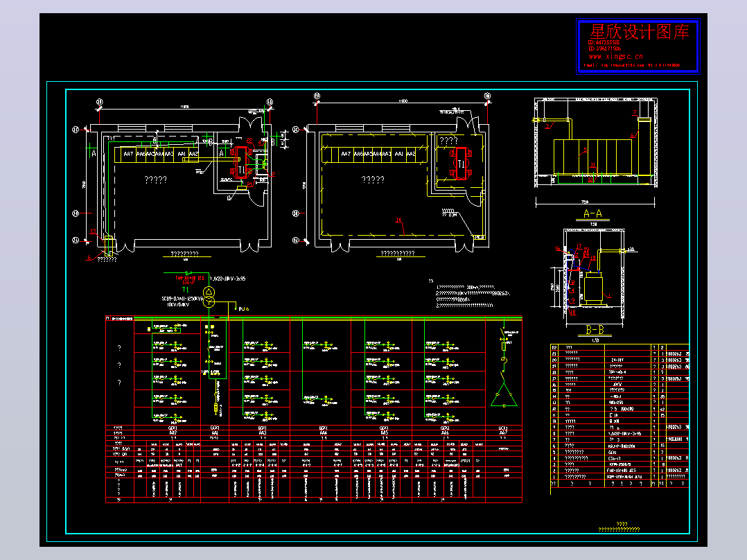The image size is (747, 560).
Task: Click the red "3" callout in section A-A
Action: [547, 126]
